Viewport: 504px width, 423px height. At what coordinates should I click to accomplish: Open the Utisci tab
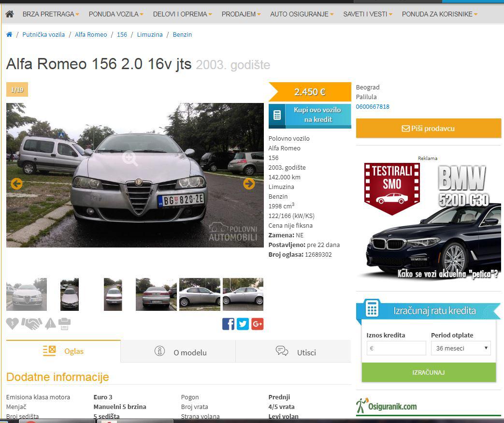[x=293, y=351]
